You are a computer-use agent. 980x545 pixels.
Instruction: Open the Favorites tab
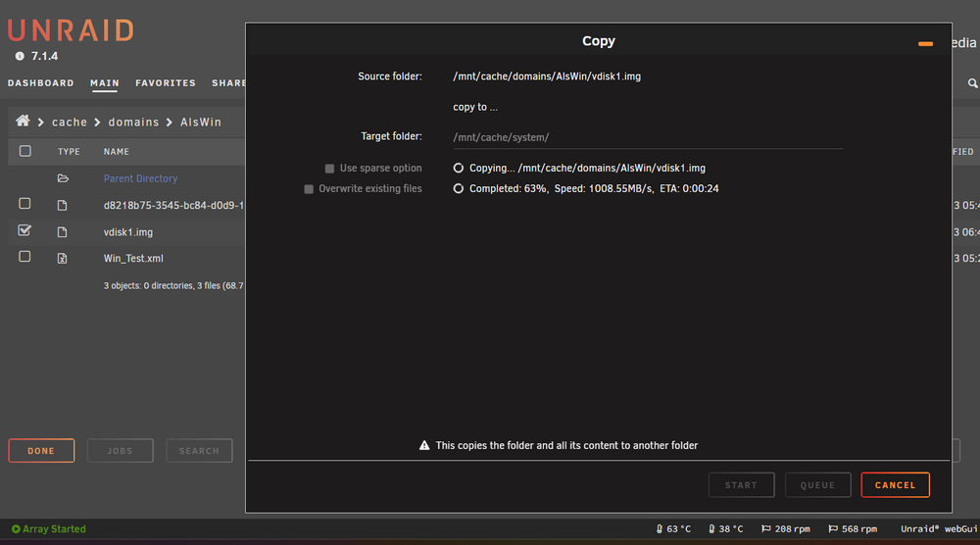[x=166, y=83]
